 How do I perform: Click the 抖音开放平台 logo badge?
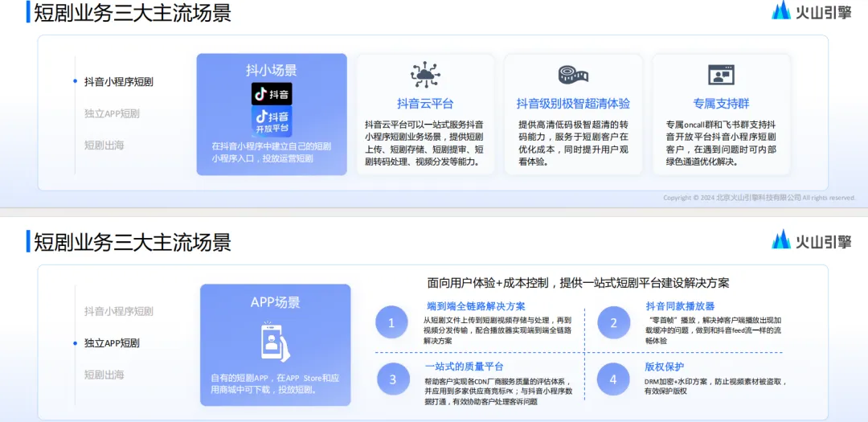click(272, 121)
